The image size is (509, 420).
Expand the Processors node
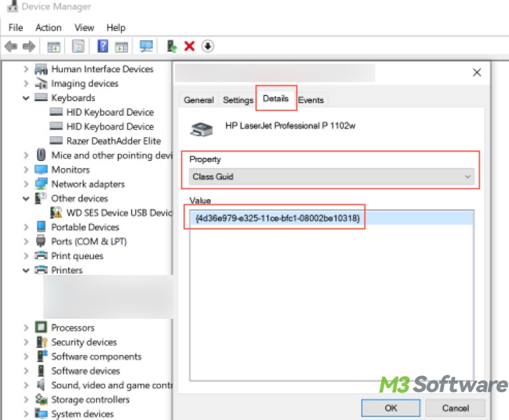point(26,328)
